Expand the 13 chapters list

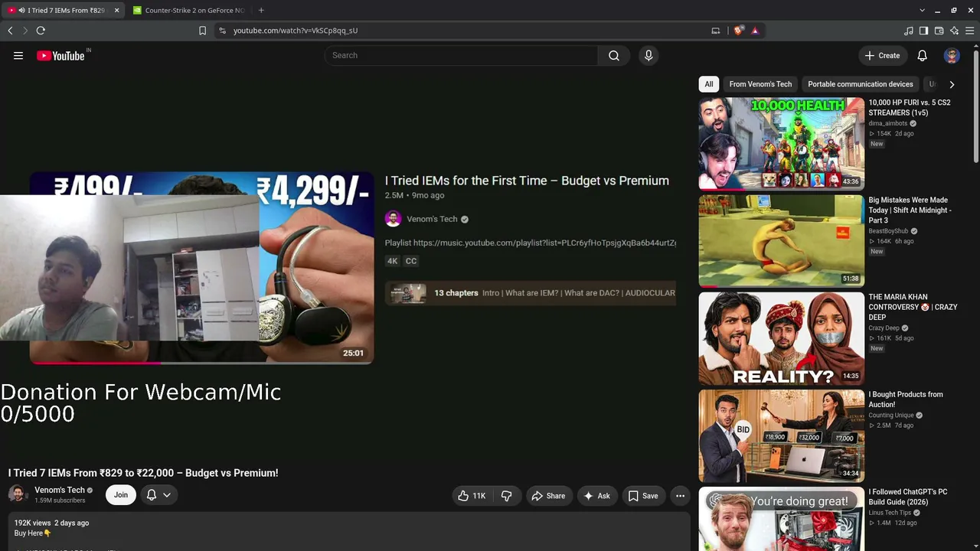coord(531,293)
